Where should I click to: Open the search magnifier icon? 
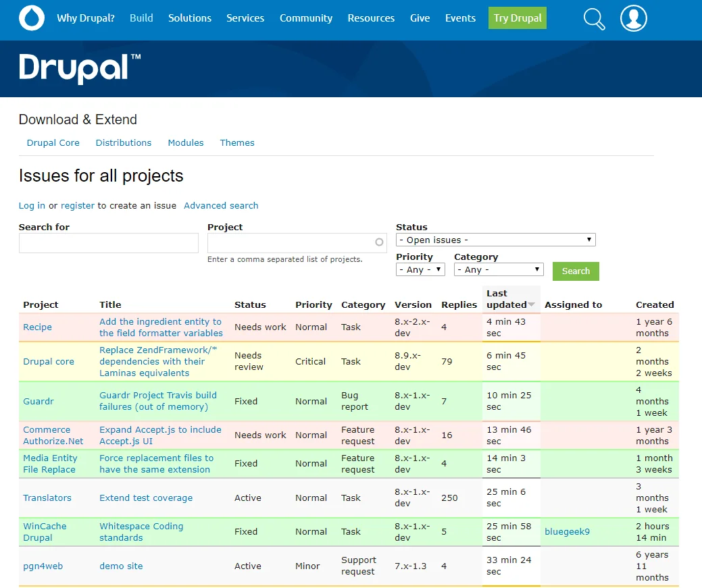pyautogui.click(x=594, y=19)
